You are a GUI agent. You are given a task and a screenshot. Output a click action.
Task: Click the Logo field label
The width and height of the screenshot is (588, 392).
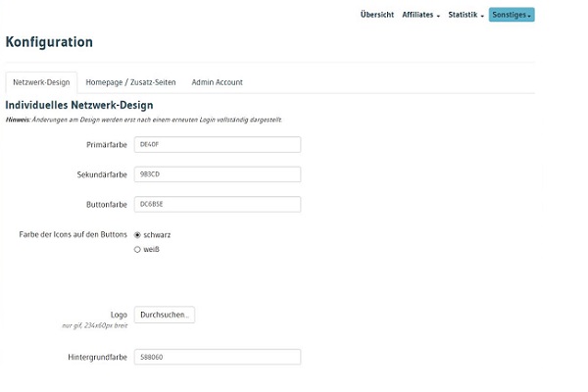click(x=119, y=315)
